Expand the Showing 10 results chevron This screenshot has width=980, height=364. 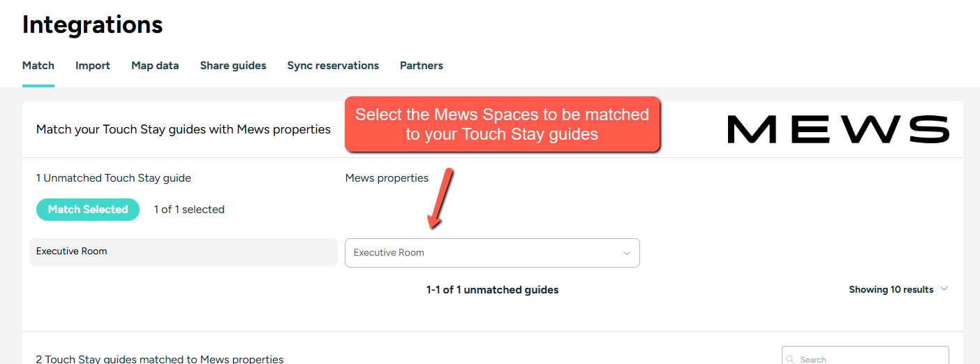944,289
